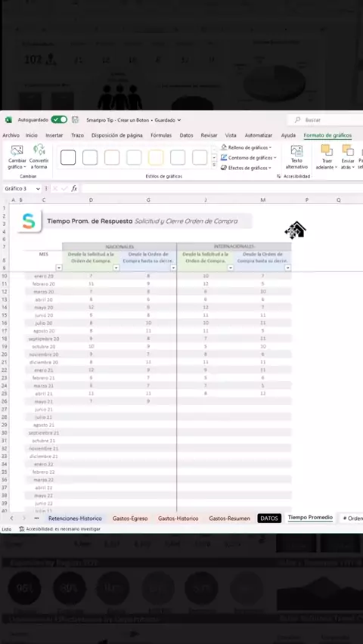The image size is (363, 644).
Task: Open Efectos de gráficos dropdown
Action: [247, 168]
